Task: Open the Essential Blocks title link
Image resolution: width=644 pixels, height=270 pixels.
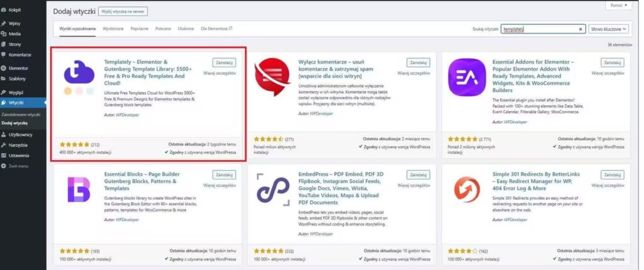Action: click(x=140, y=181)
